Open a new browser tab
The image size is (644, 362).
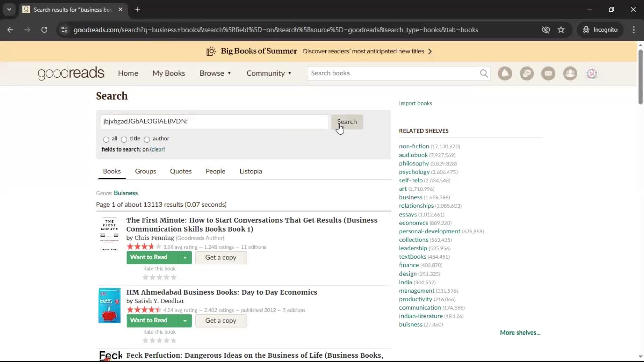[138, 10]
